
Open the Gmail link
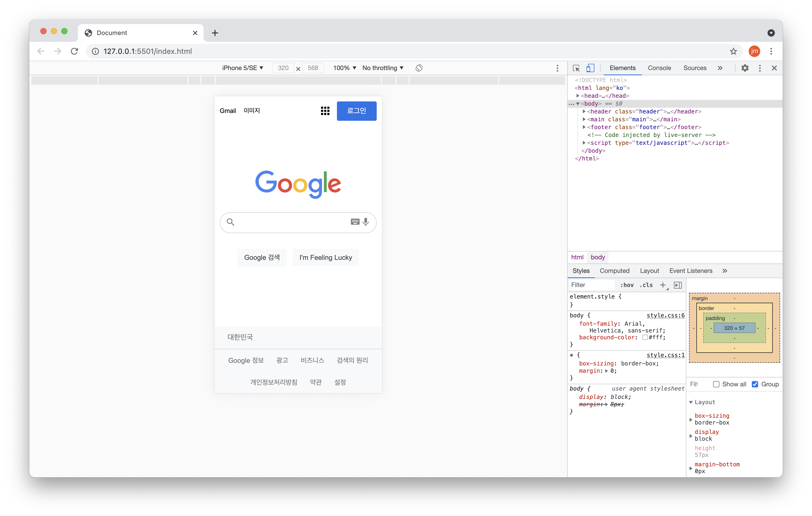(228, 111)
